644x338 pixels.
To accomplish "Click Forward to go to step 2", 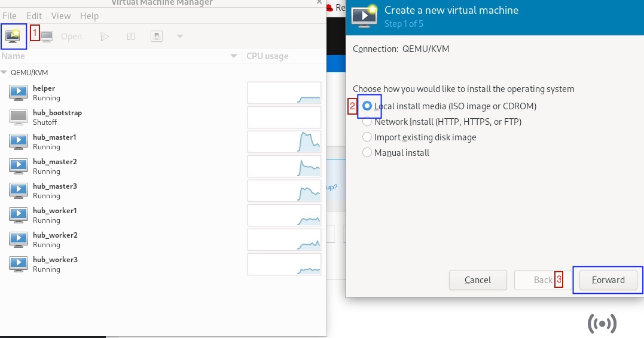I will pos(608,280).
